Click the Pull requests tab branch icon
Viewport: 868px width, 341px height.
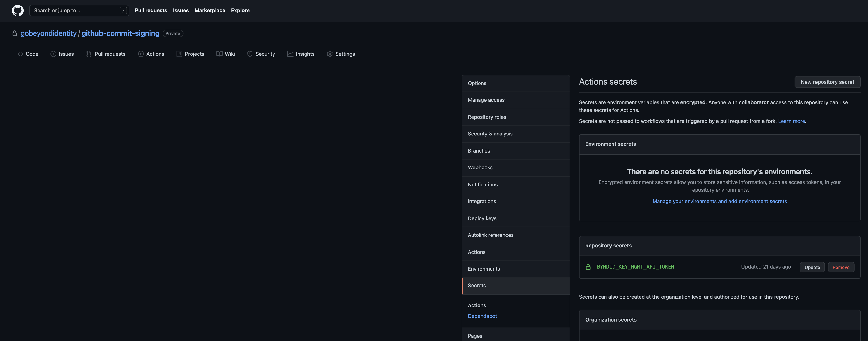click(89, 54)
